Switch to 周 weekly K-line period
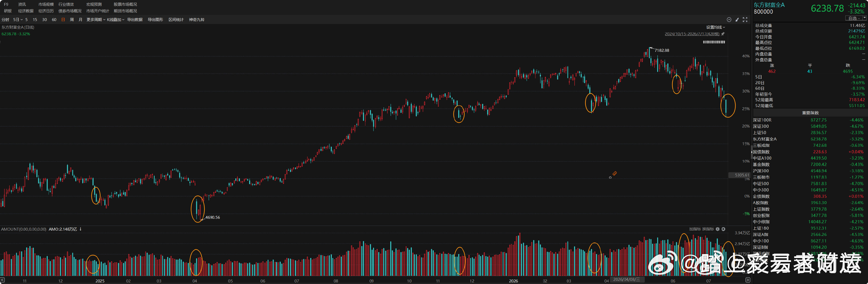868x284 pixels. pyautogui.click(x=72, y=20)
